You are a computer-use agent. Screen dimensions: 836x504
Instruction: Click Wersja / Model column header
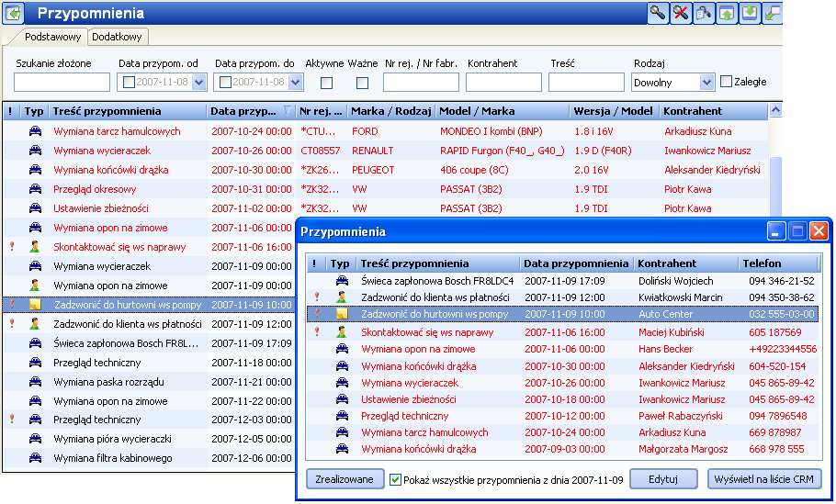(613, 111)
